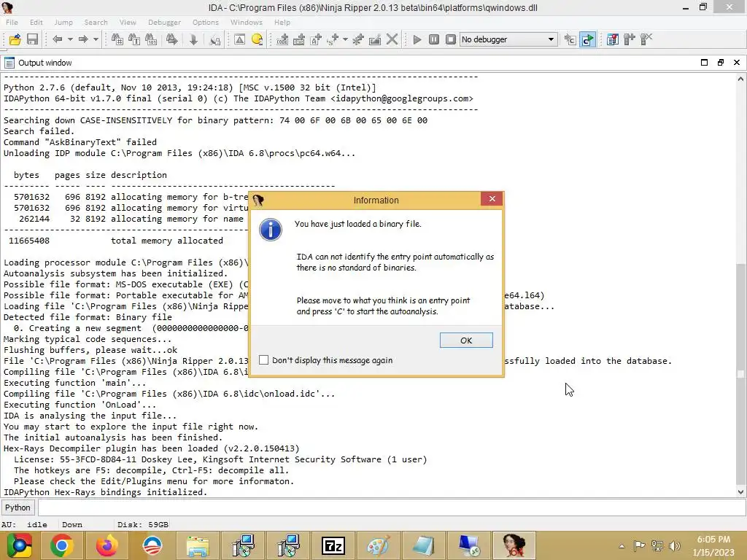
Task: Click the binoculars search text icon
Action: pyautogui.click(x=134, y=39)
